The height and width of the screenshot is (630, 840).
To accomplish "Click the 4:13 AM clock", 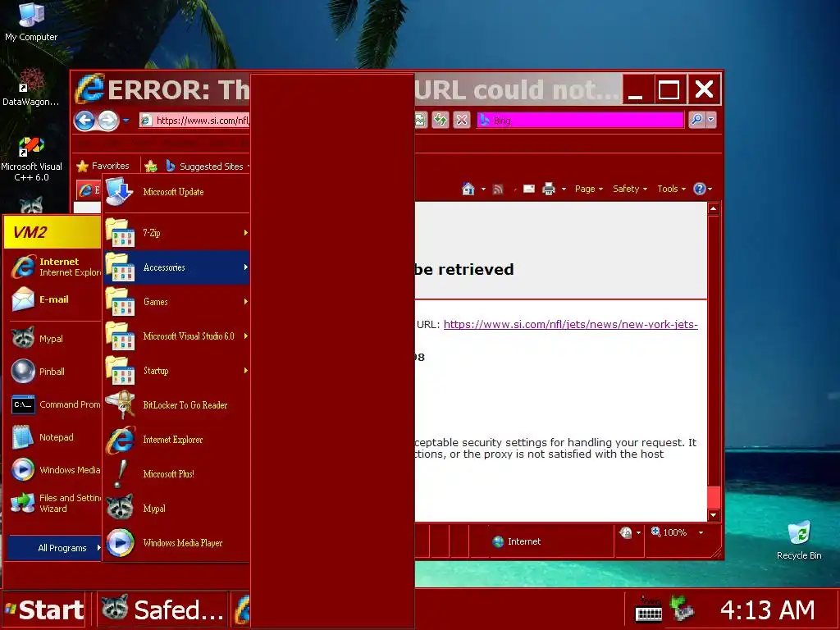I will (x=767, y=610).
